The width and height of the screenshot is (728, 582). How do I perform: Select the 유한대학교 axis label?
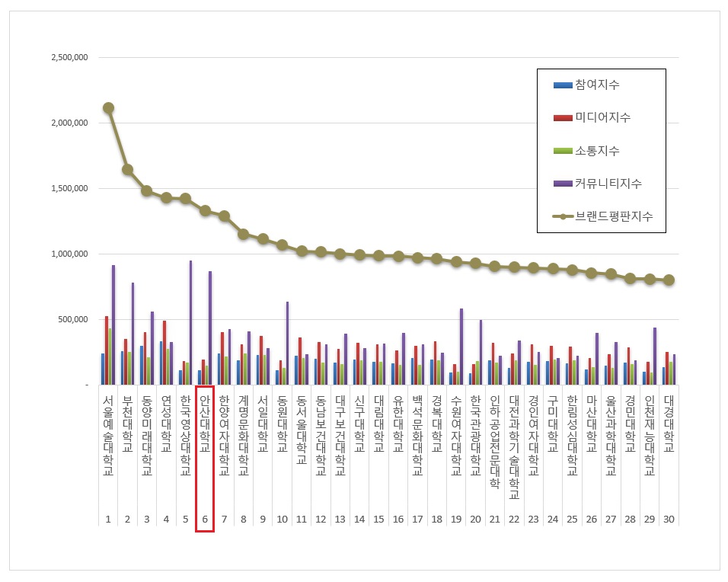click(398, 424)
